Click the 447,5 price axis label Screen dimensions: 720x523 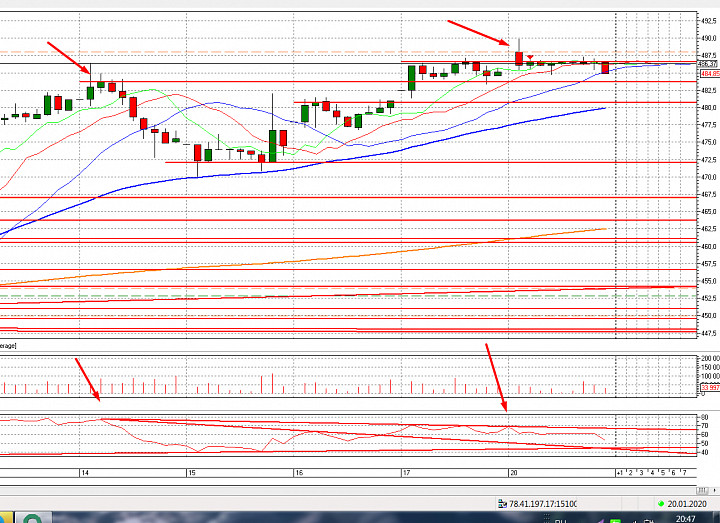click(709, 333)
